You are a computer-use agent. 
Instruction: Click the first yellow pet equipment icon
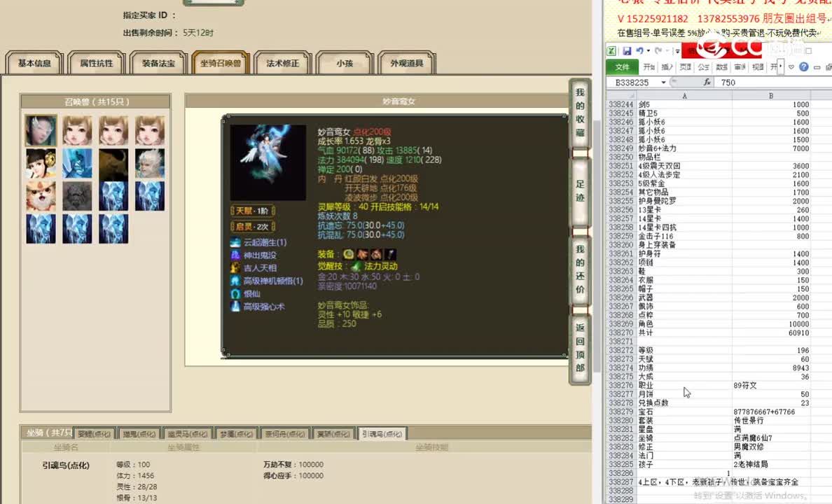[349, 255]
